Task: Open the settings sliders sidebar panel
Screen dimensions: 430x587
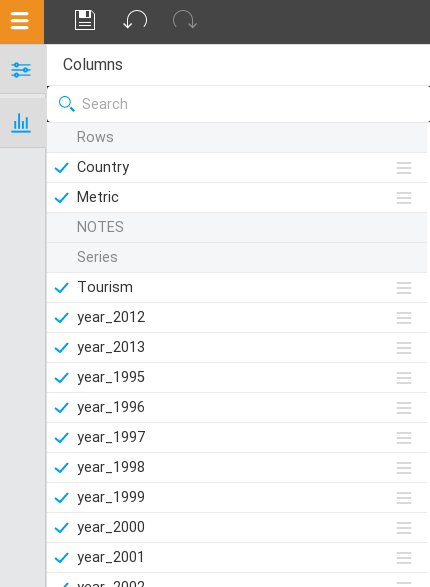Action: point(21,70)
